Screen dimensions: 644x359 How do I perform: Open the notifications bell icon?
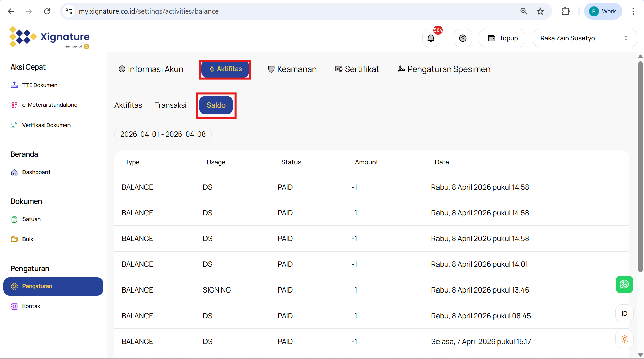coord(431,38)
